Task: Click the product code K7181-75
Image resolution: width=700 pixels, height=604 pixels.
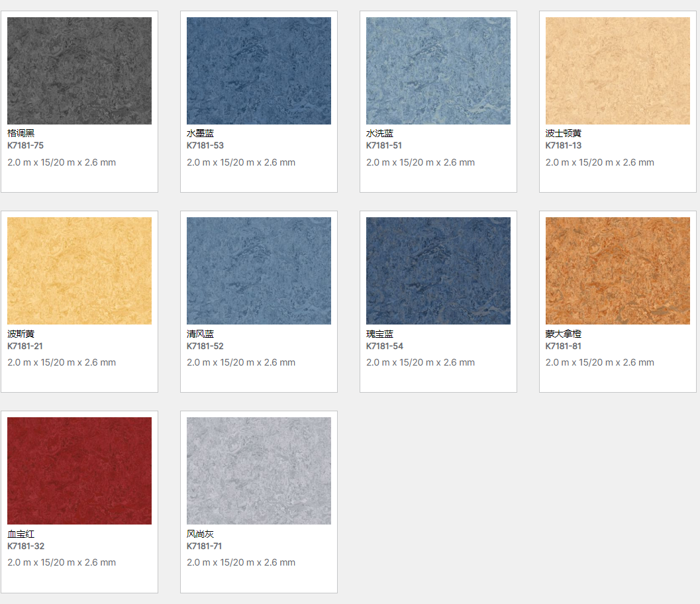Action: pyautogui.click(x=25, y=146)
